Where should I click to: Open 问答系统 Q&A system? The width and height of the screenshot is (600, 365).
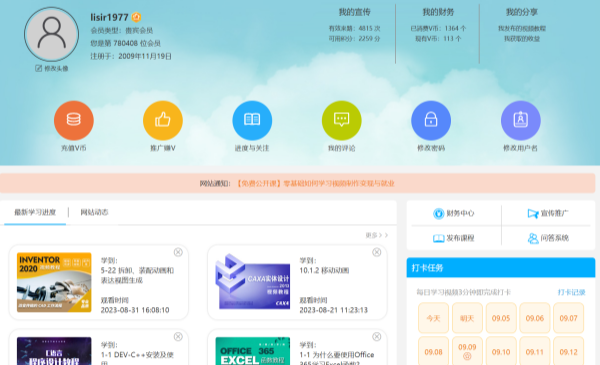click(548, 238)
